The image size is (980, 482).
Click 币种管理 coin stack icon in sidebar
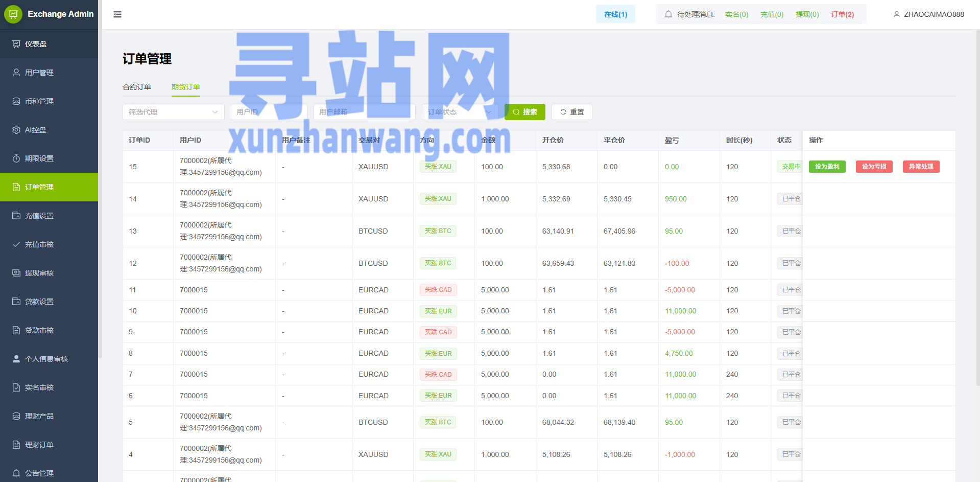(16, 101)
